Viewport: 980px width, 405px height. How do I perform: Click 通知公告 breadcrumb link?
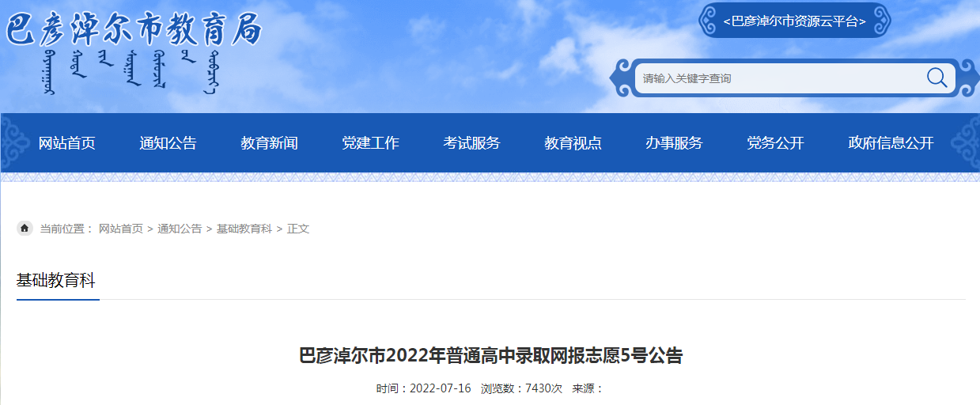click(x=180, y=229)
